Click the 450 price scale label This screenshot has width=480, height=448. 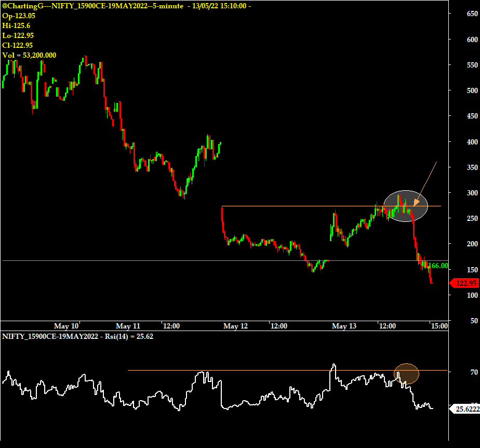pos(472,116)
